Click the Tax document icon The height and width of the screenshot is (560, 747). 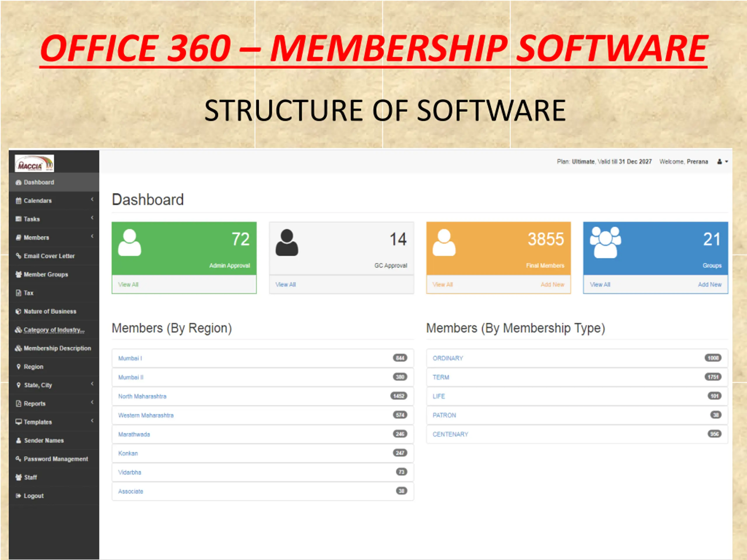coord(19,293)
